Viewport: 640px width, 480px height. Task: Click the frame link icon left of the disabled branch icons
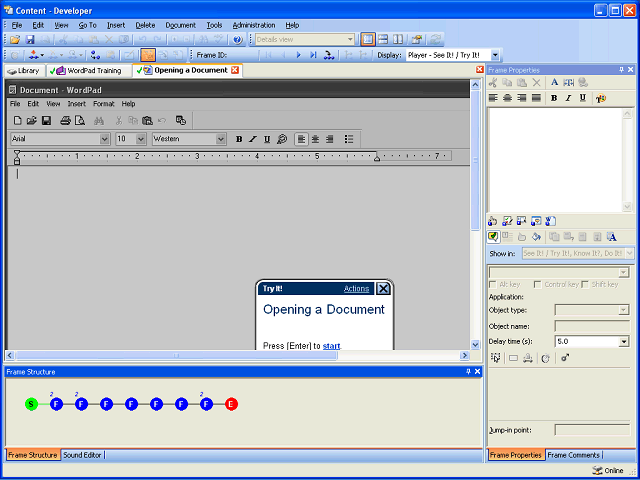click(x=329, y=55)
